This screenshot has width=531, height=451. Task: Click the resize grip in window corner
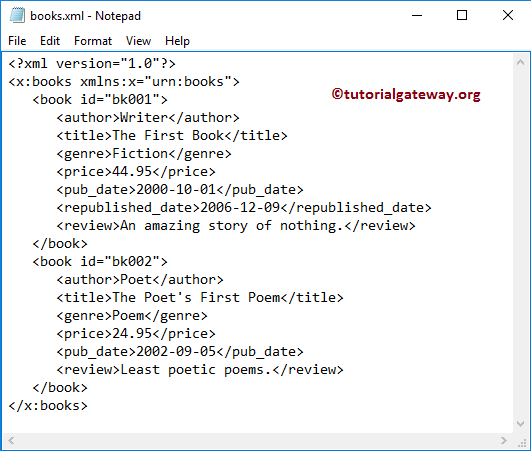522,442
